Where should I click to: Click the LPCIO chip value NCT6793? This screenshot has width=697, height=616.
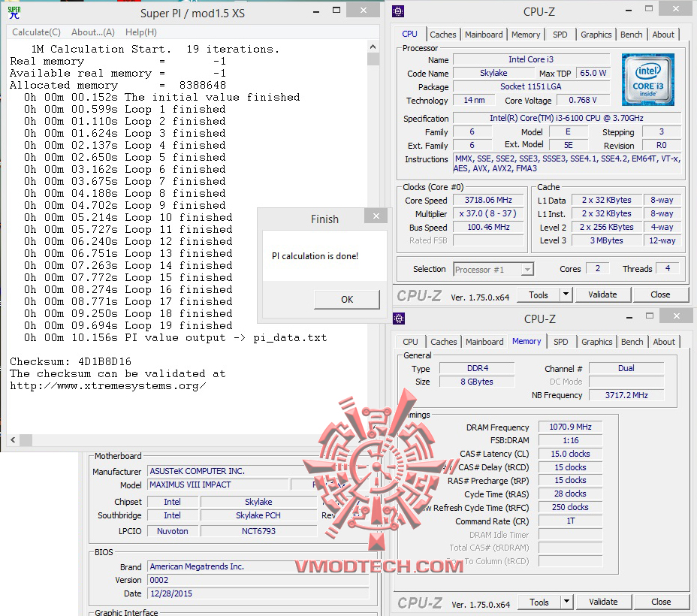point(258,531)
